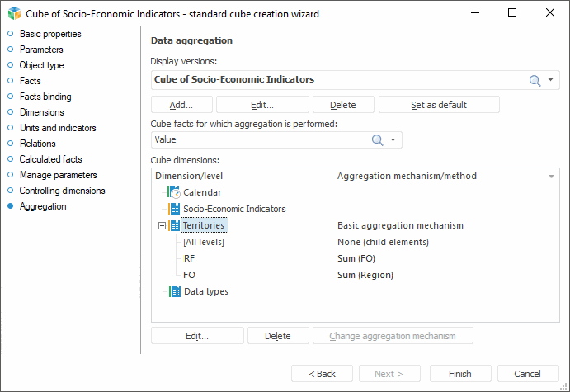Switch to Facts binding wizard step
The width and height of the screenshot is (570, 392).
(45, 97)
